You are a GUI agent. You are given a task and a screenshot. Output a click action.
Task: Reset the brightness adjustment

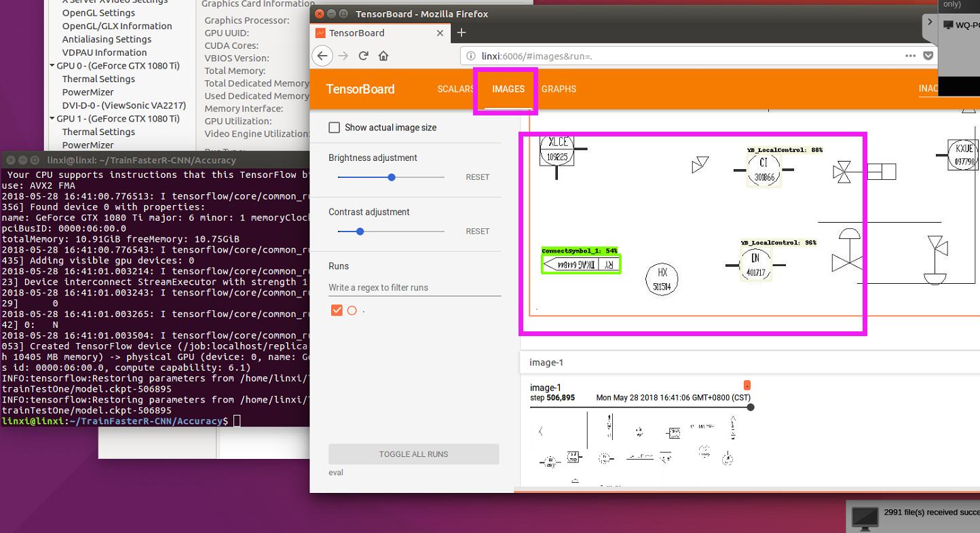pyautogui.click(x=477, y=177)
